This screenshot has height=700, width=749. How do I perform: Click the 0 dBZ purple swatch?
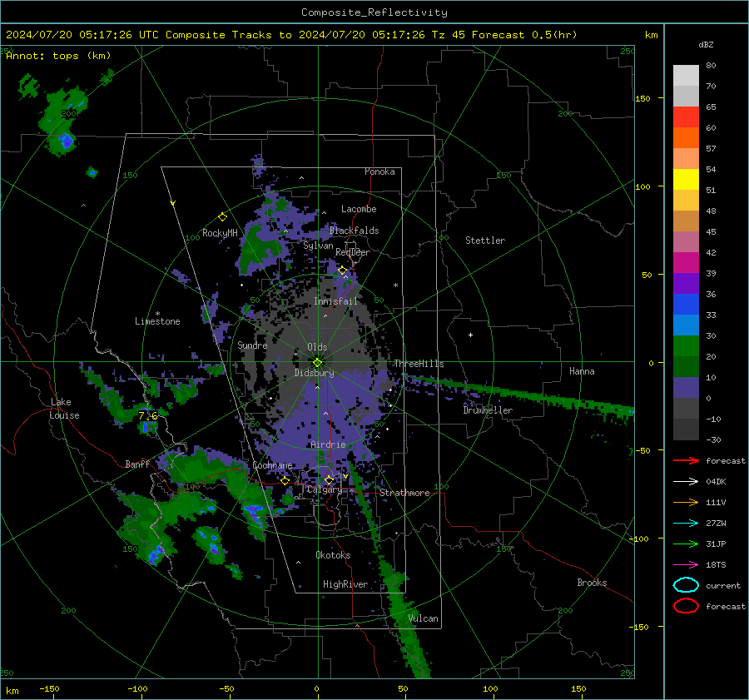(686, 387)
